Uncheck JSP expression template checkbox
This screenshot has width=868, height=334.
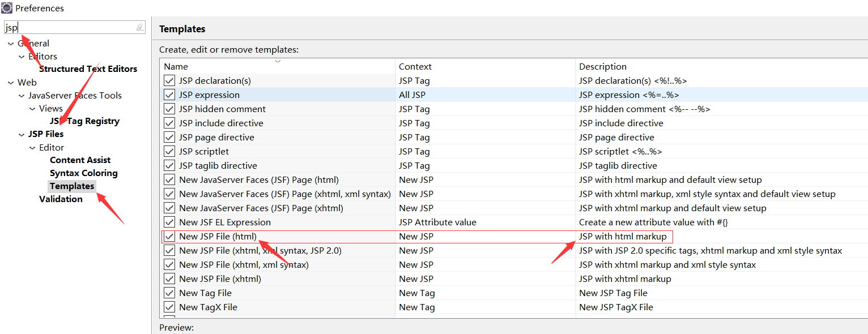click(x=169, y=95)
